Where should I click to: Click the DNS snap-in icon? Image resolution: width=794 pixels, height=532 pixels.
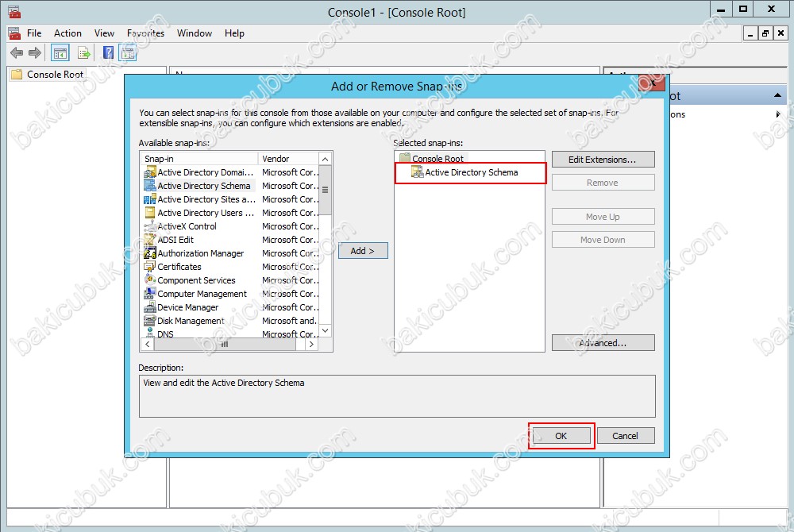[x=149, y=333]
